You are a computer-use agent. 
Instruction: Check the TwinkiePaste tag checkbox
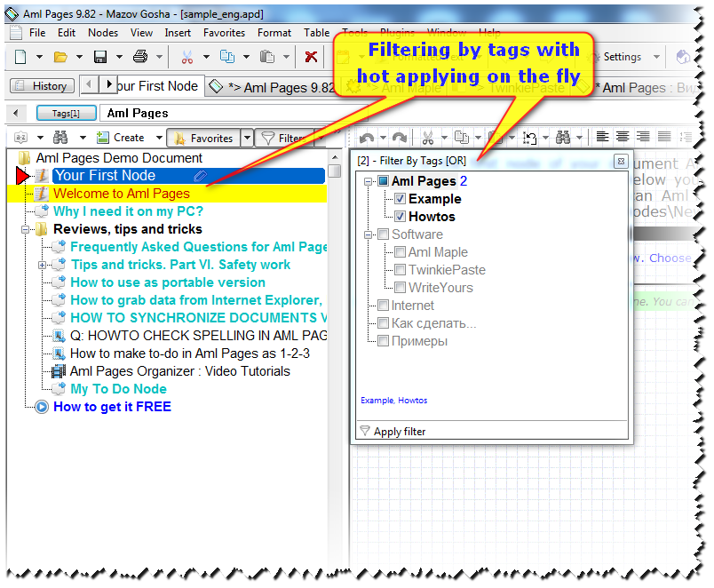400,270
